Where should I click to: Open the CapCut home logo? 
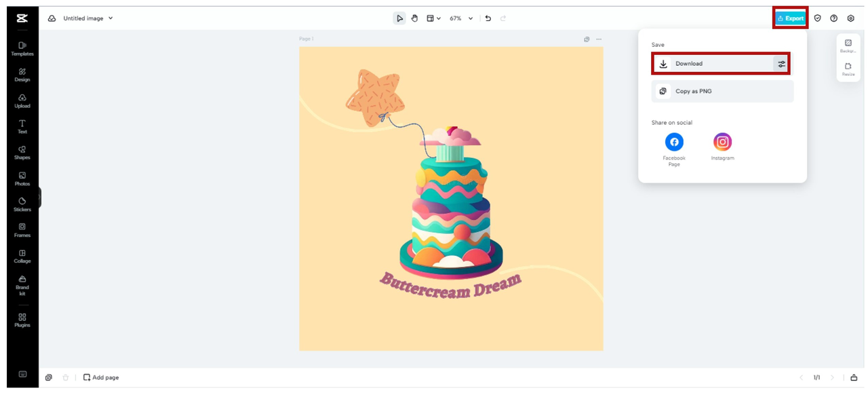pos(22,18)
